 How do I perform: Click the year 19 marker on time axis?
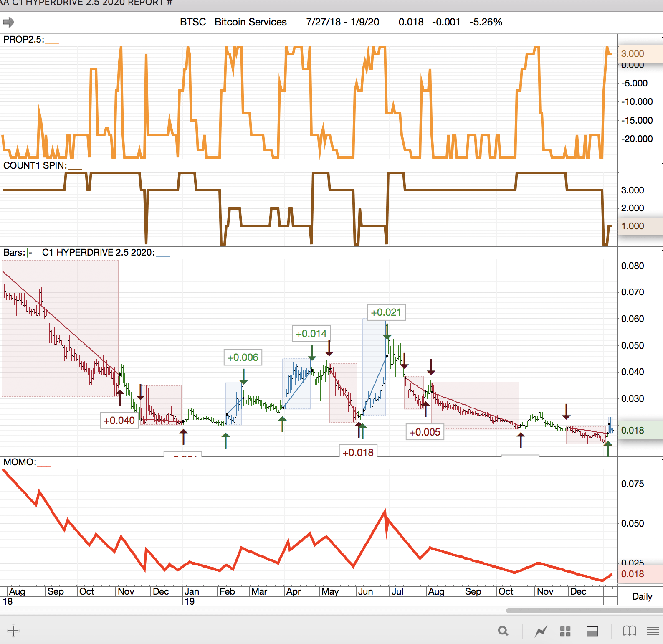(x=190, y=602)
